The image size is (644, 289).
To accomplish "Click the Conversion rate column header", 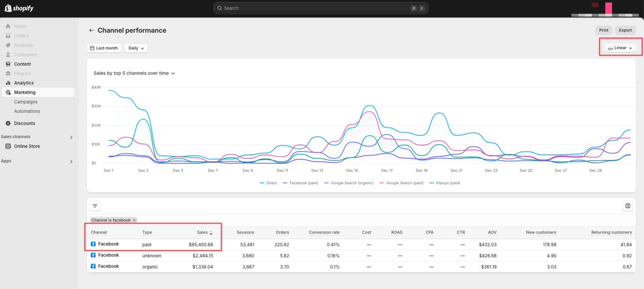I will pyautogui.click(x=324, y=232).
